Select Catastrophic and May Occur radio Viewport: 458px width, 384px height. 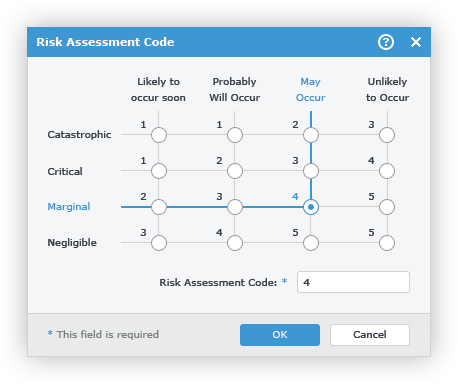311,135
